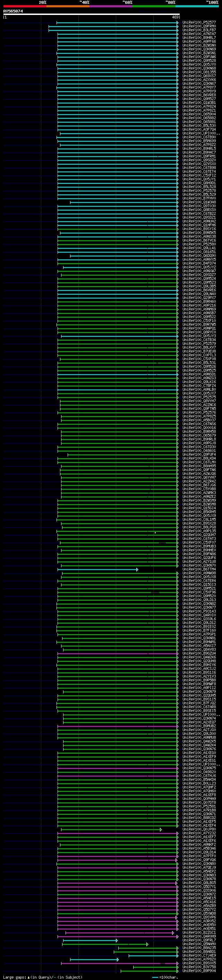Viewport: 222px width, 980px height.
Task: Open hit UniRef100_B3LFB7
Action: tap(199, 30)
